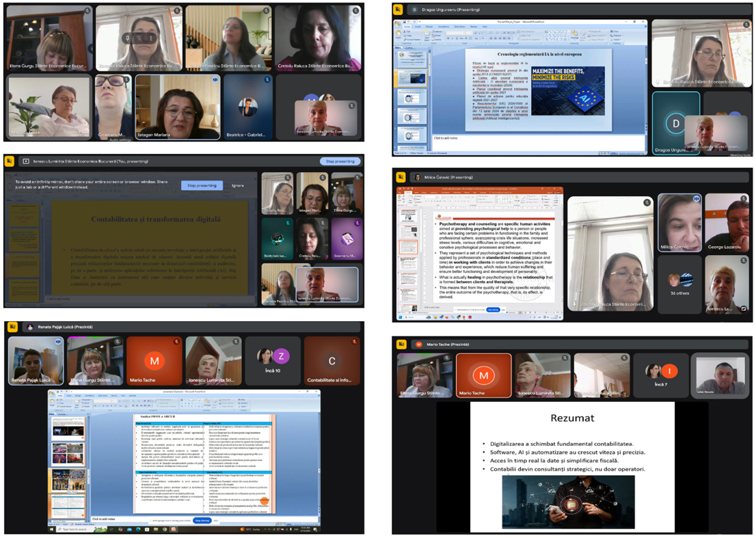756x538 pixels.
Task: Click muted mic icon on Beatrice-Gabriel tile
Action: pyautogui.click(x=267, y=79)
